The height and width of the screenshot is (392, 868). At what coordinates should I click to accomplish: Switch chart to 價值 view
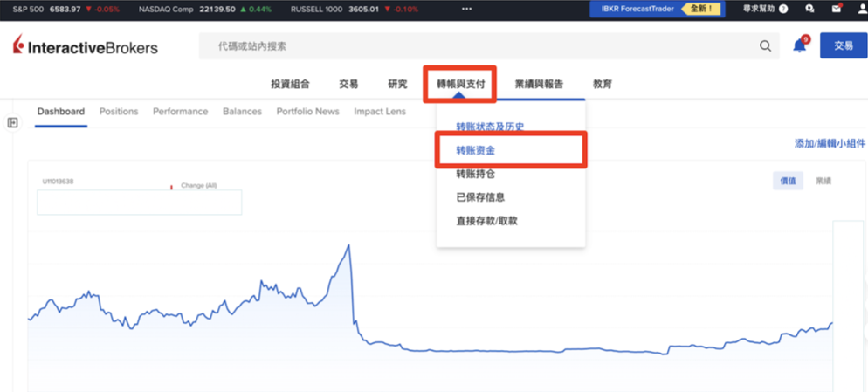pos(788,181)
